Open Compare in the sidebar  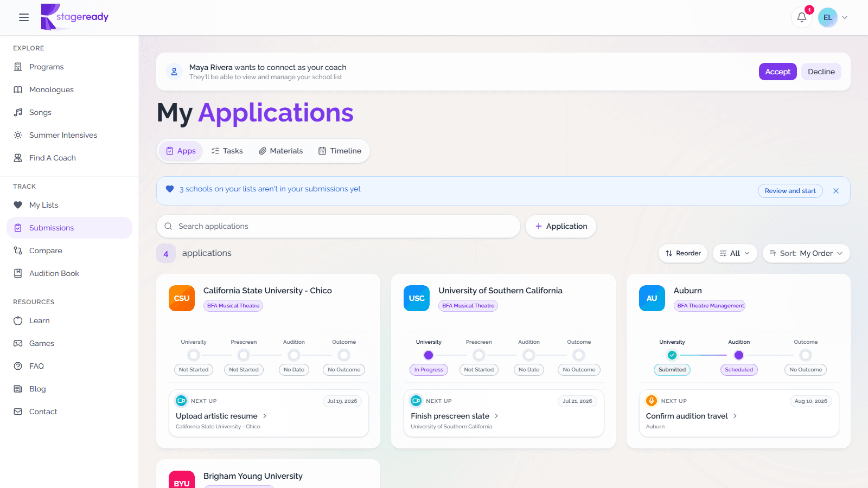click(69, 251)
